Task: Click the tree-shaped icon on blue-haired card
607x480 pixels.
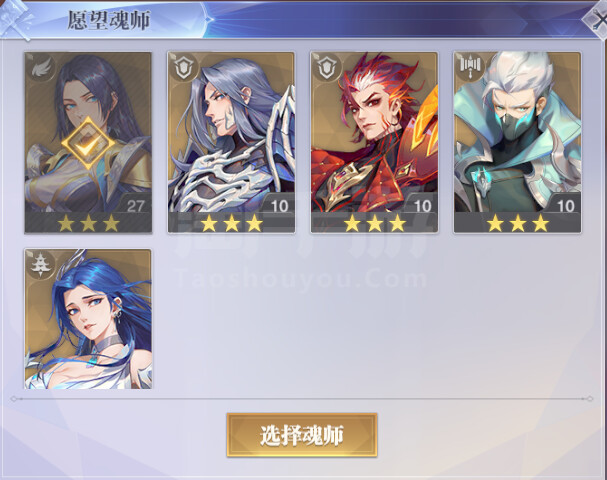Action: click(41, 264)
